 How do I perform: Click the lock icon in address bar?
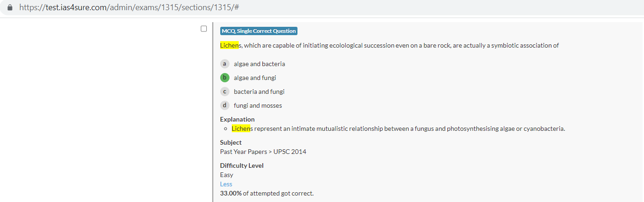10,8
